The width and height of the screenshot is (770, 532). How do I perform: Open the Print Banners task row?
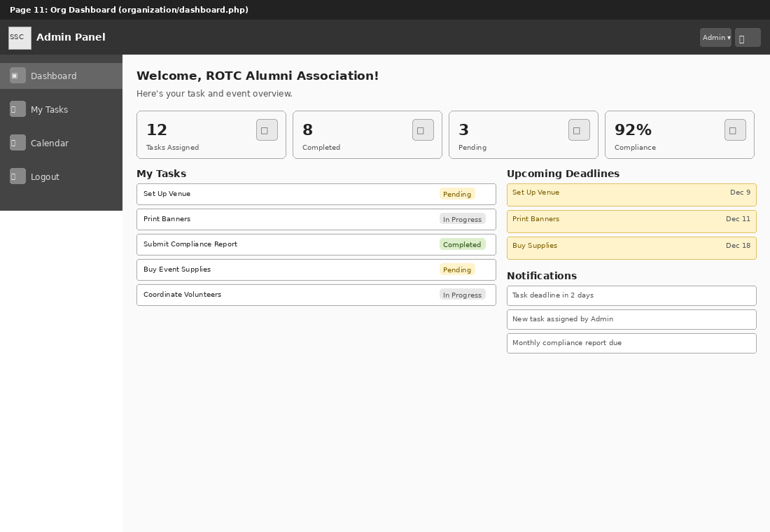click(x=316, y=219)
